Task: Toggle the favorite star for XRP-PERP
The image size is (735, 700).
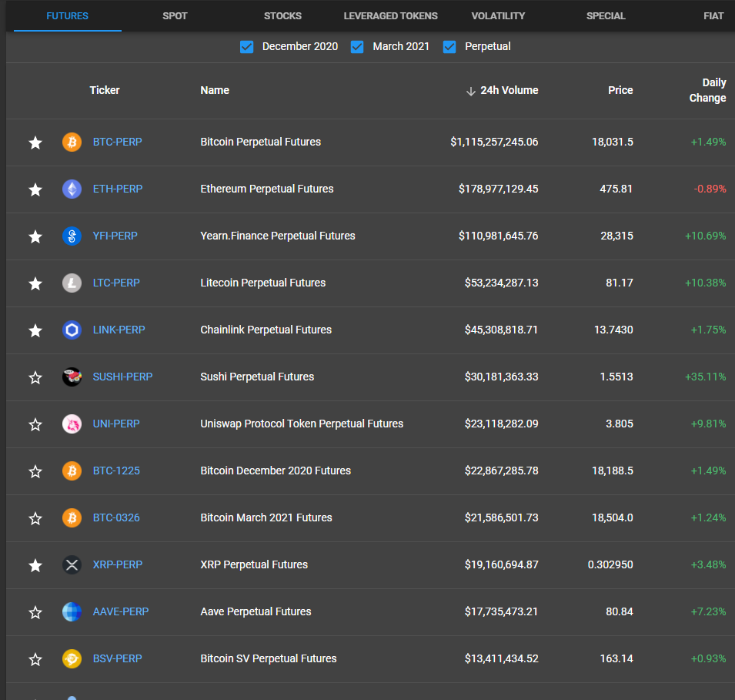Action: click(35, 565)
